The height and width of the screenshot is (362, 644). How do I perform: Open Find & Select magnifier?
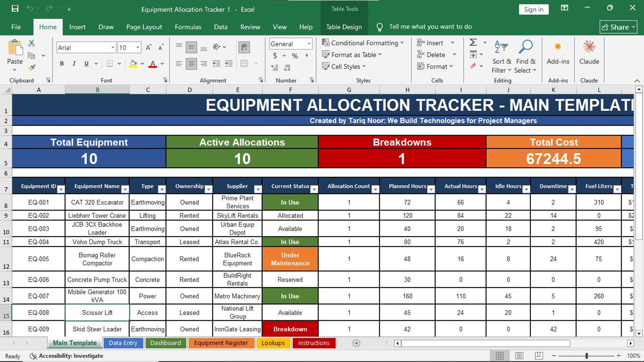click(526, 57)
